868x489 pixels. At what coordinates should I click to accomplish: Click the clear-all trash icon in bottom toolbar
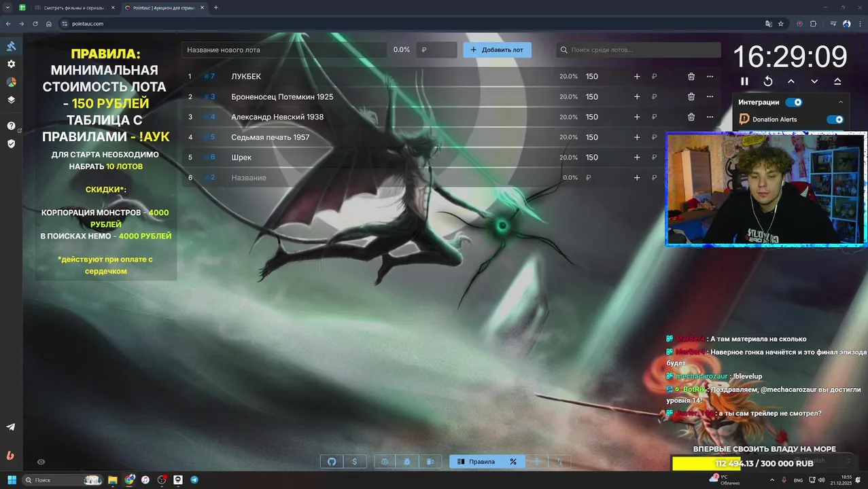click(430, 462)
